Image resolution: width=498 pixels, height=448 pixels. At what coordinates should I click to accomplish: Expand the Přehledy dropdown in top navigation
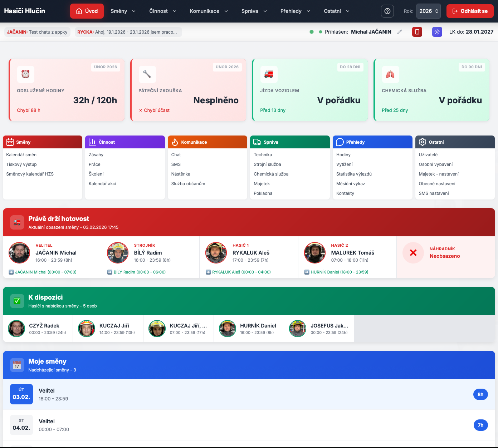click(x=295, y=11)
